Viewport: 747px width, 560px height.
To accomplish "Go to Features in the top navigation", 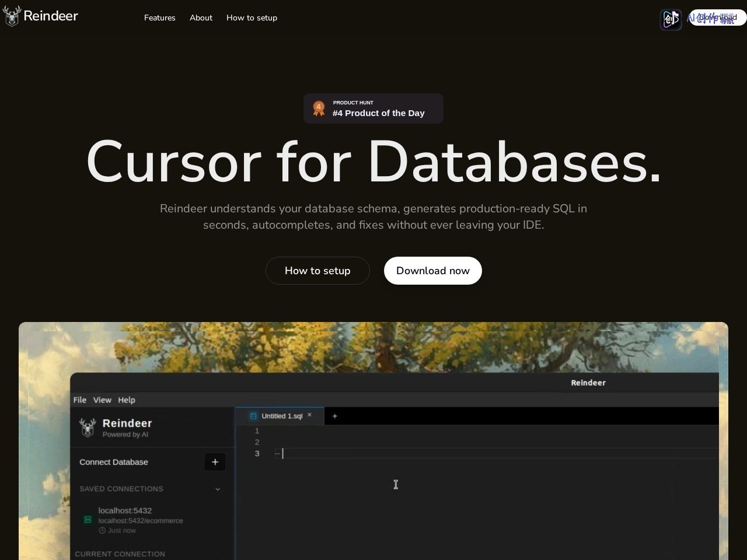I will click(160, 17).
